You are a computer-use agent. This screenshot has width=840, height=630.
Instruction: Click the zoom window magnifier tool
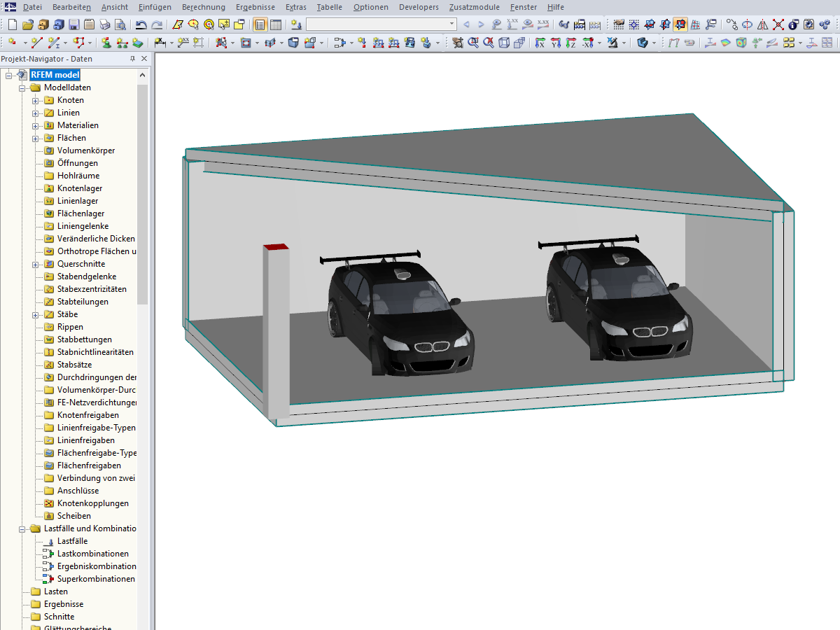473,43
